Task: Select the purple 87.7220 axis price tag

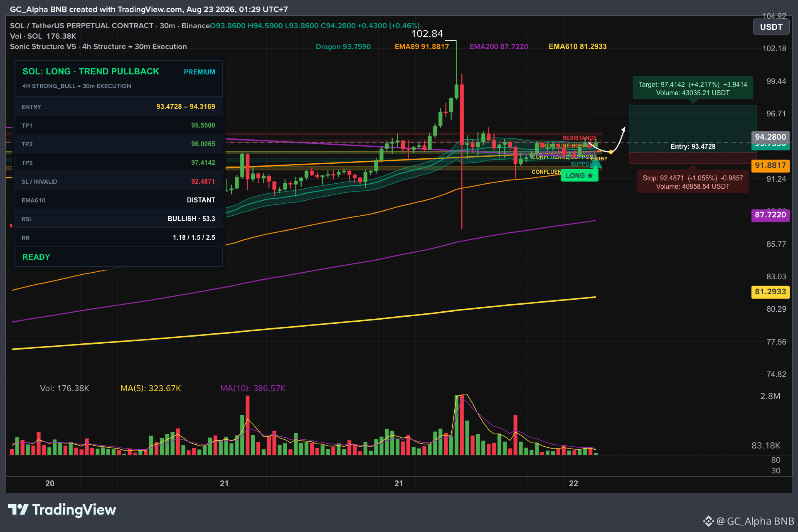Action: coord(770,215)
